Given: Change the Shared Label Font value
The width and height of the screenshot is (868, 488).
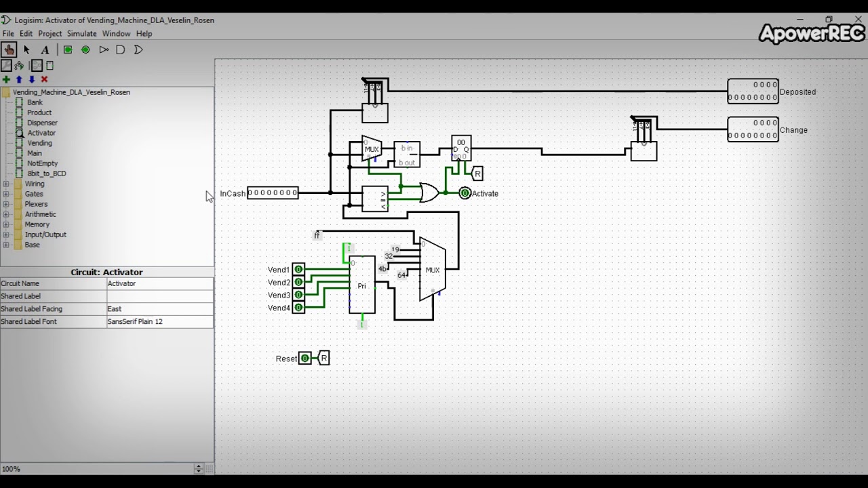Looking at the screenshot, I should 160,322.
